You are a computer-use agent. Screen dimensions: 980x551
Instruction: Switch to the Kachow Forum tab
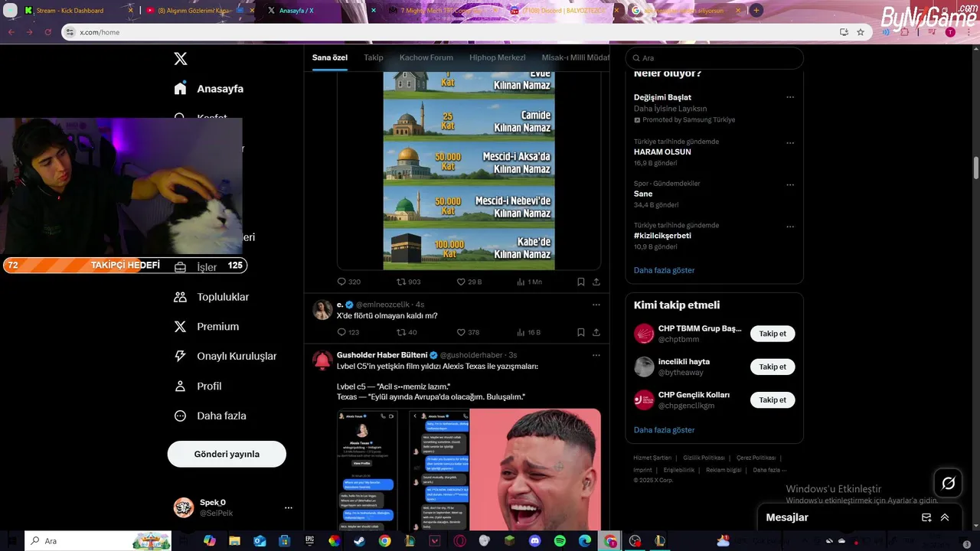426,57
